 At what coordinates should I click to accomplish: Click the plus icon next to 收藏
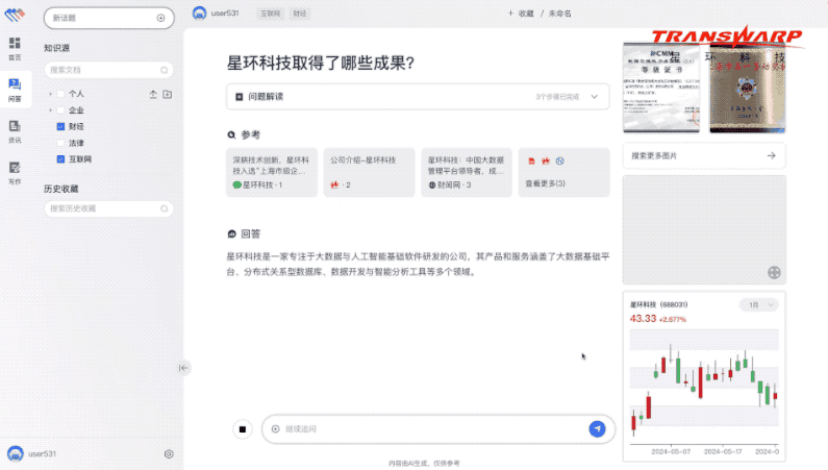coord(511,13)
